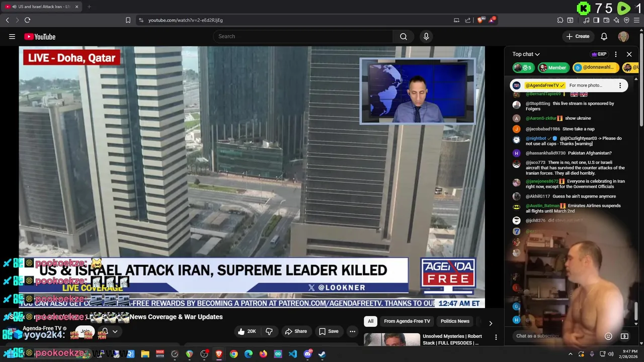Show hidden system tray icons
This screenshot has width=644, height=362.
pos(570,354)
